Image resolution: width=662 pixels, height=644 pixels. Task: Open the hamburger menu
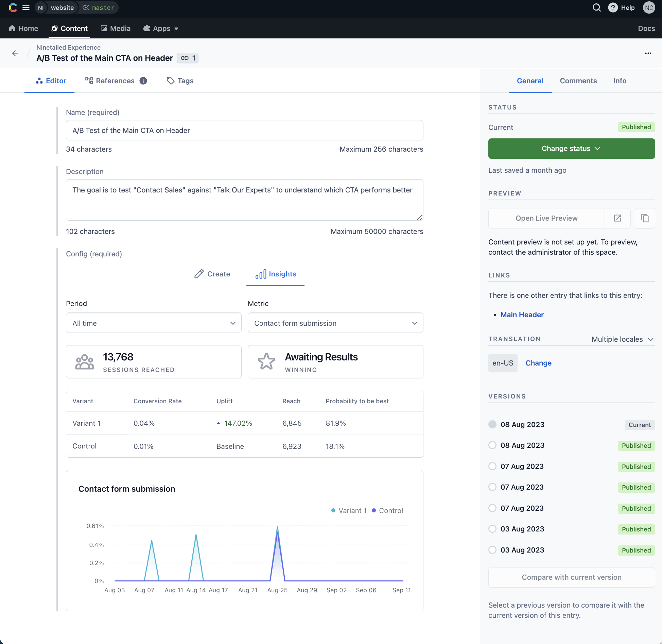pyautogui.click(x=26, y=7)
